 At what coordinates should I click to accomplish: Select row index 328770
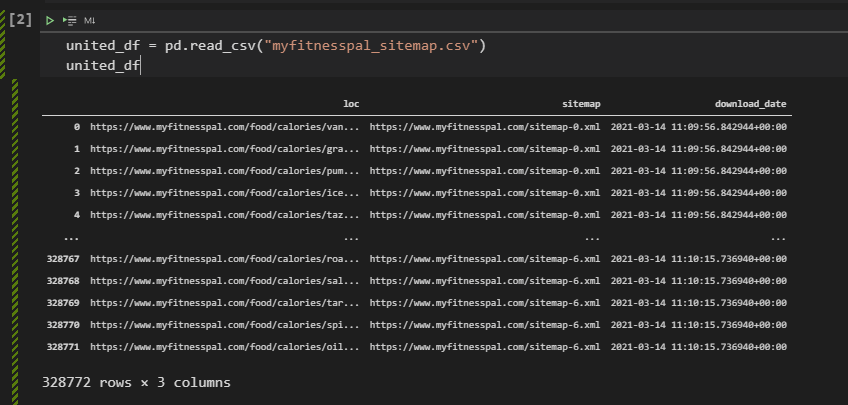point(63,325)
